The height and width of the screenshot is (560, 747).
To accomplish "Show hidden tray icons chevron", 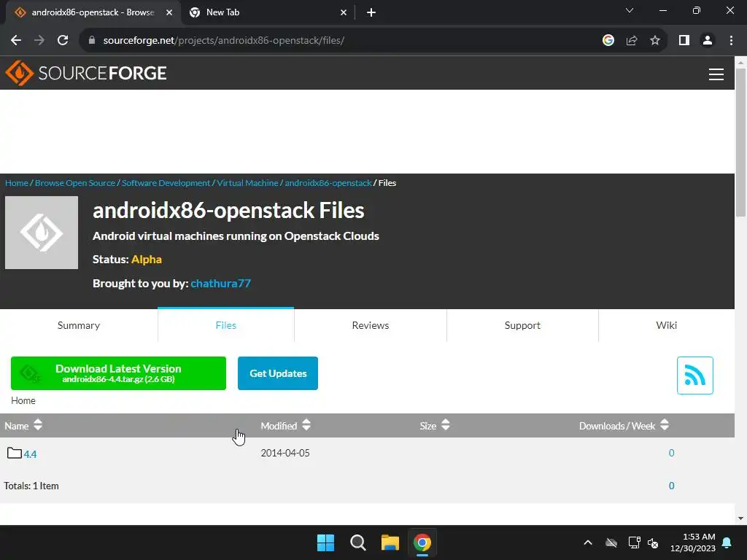I will click(x=588, y=542).
